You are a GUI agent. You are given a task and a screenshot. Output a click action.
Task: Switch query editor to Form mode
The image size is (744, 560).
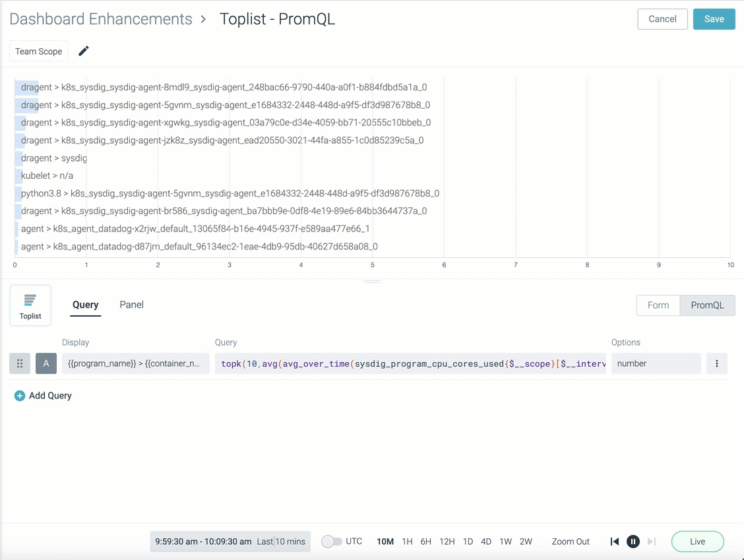click(658, 305)
